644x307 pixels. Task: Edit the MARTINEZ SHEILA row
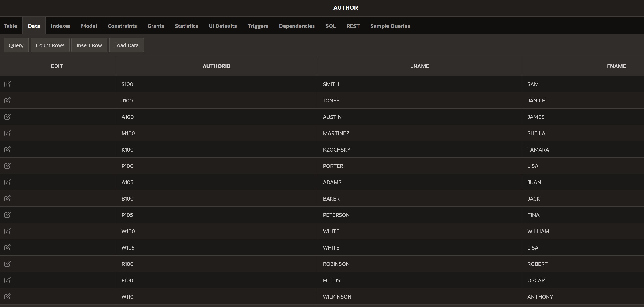click(7, 133)
